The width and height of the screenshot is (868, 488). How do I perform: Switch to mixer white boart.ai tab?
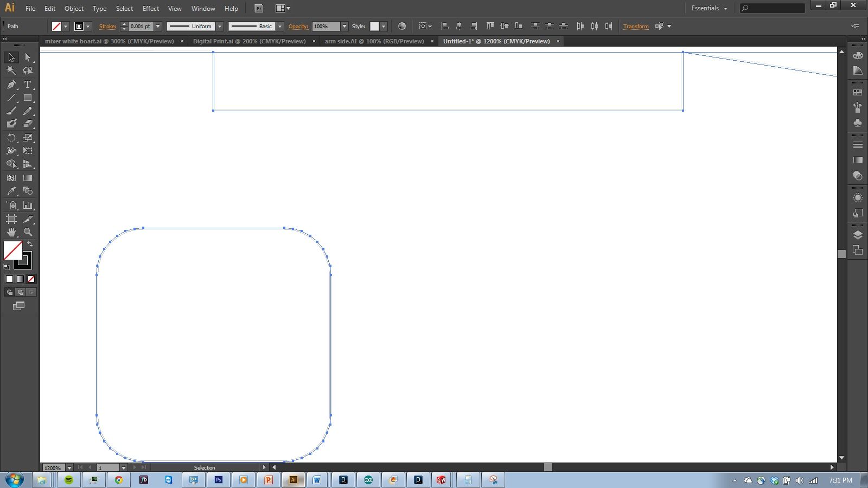[x=110, y=41]
